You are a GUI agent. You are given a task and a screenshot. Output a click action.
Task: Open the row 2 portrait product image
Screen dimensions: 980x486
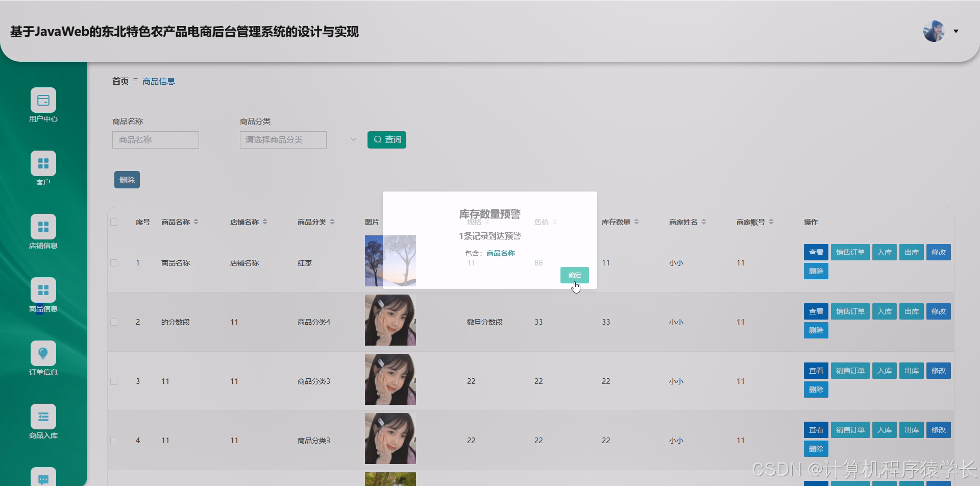pos(390,320)
